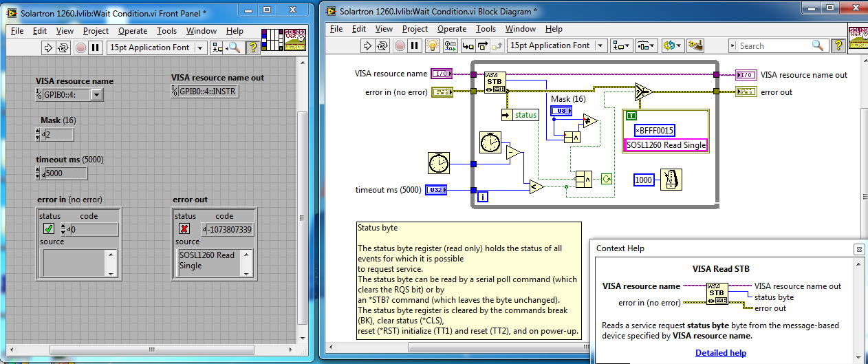Viewport: 868px width, 364px height.
Task: Open Tools menu in Front Panel window
Action: [166, 31]
